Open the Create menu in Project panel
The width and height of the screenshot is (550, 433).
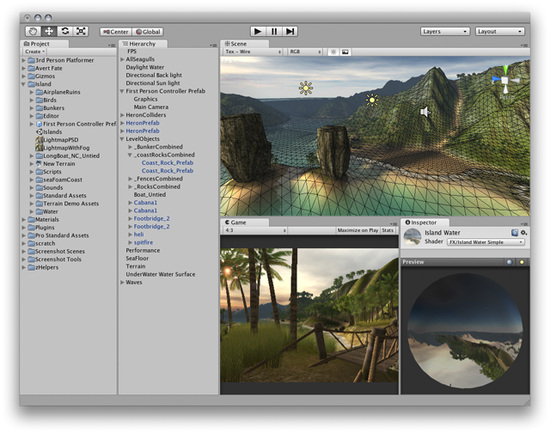click(35, 52)
